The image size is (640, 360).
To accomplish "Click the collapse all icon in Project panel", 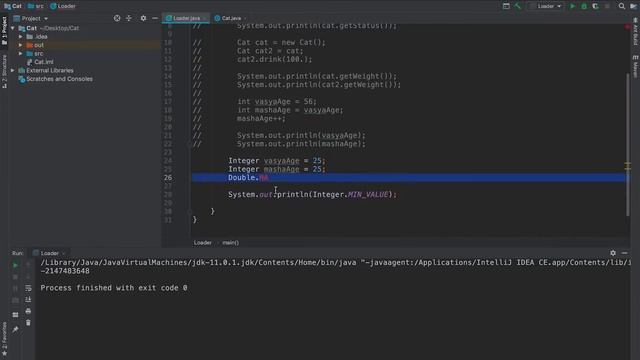I will click(129, 18).
